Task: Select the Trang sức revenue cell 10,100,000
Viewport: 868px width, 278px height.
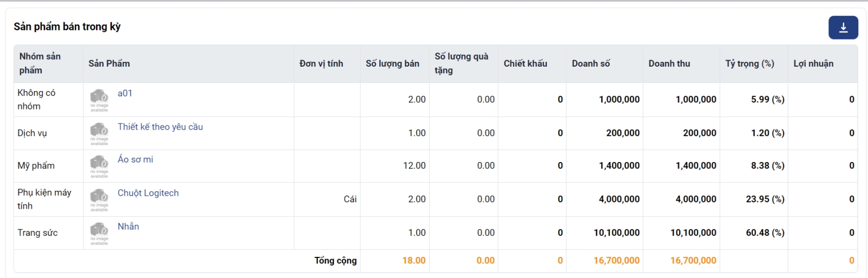Action: pos(693,232)
